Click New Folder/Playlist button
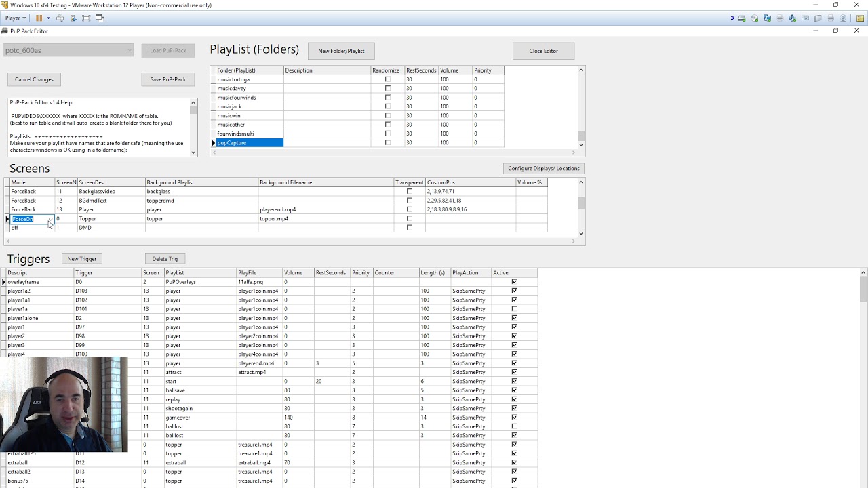868x488 pixels. tap(341, 51)
